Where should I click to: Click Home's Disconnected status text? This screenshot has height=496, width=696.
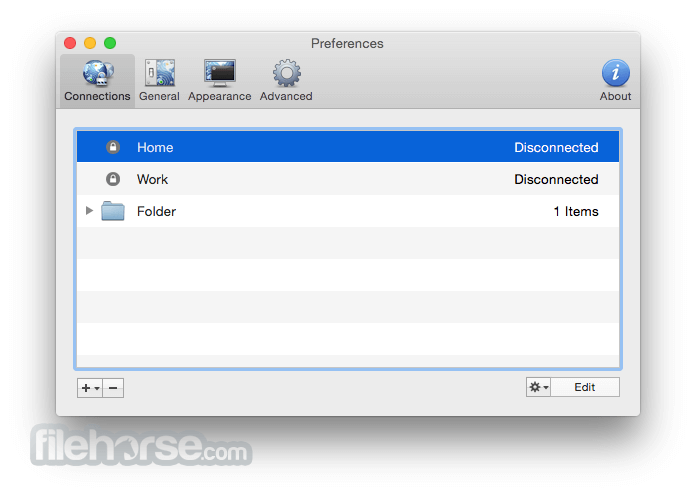[x=556, y=147]
